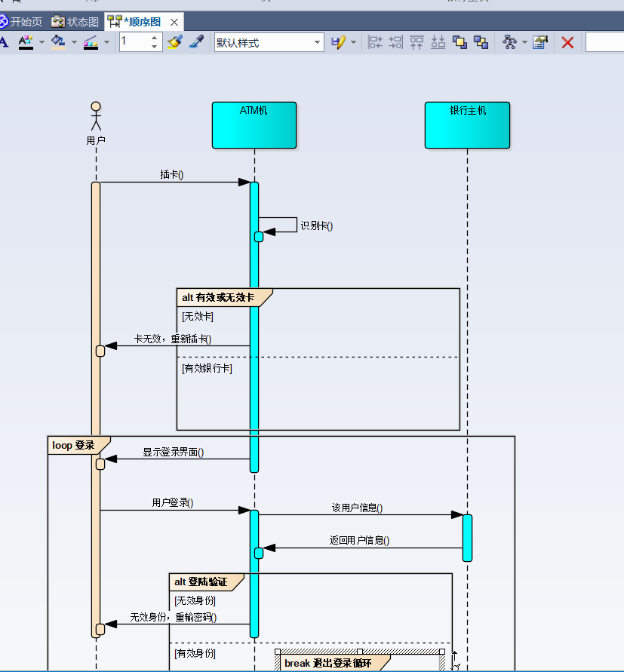Click the apply style paintbrush icon
Image resolution: width=624 pixels, height=672 pixels.
click(175, 42)
